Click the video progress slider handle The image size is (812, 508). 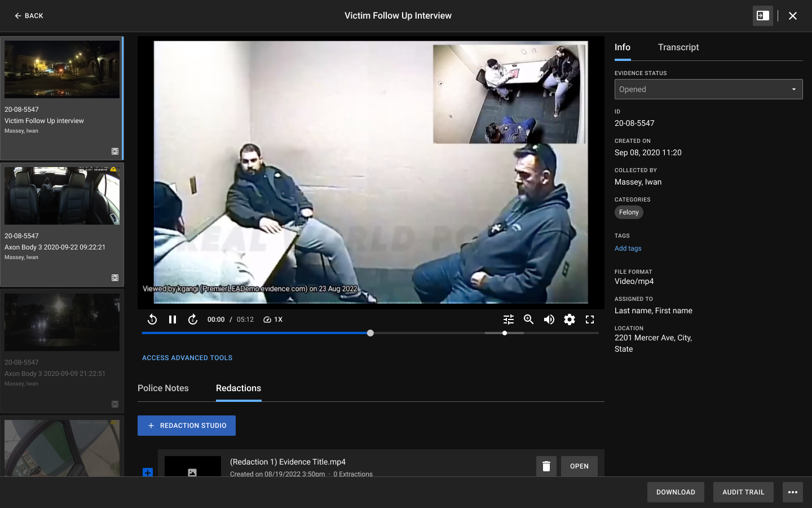pos(370,333)
